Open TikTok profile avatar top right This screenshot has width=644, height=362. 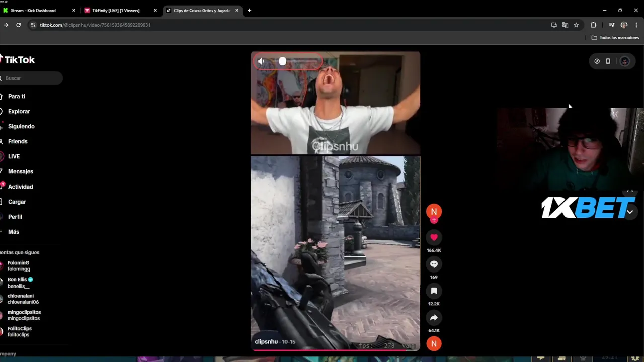point(624,61)
